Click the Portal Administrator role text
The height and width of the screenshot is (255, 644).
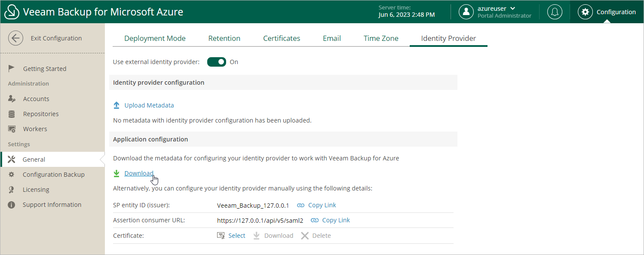[504, 16]
